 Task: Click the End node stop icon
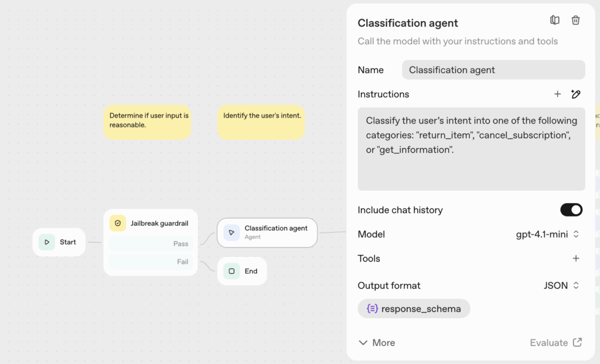pyautogui.click(x=231, y=272)
